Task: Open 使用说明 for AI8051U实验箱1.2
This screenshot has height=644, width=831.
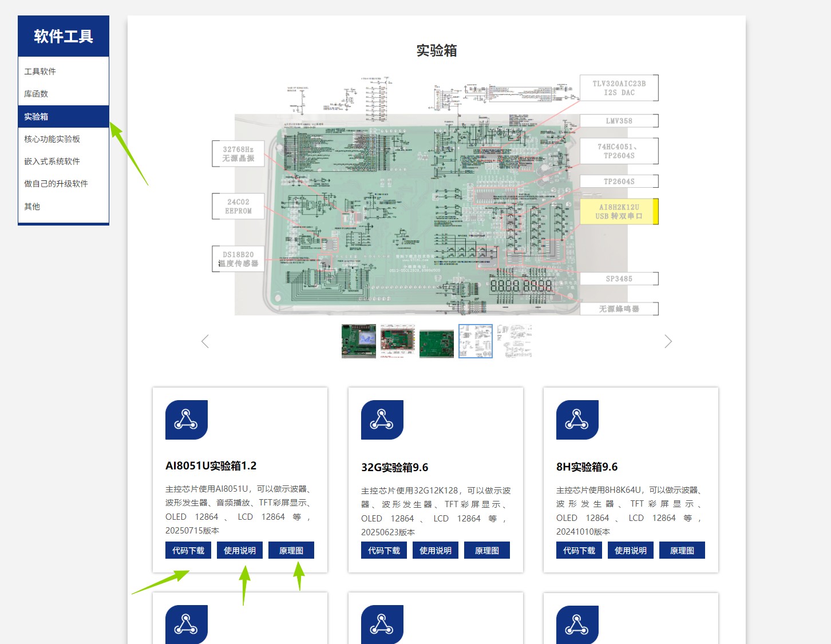Action: point(240,550)
